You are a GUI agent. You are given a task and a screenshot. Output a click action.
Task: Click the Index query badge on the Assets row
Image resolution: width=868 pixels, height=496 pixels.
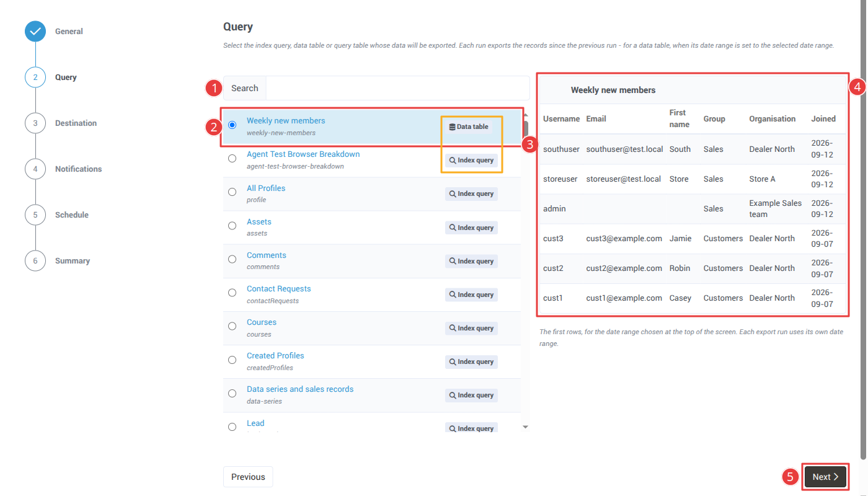click(x=471, y=228)
